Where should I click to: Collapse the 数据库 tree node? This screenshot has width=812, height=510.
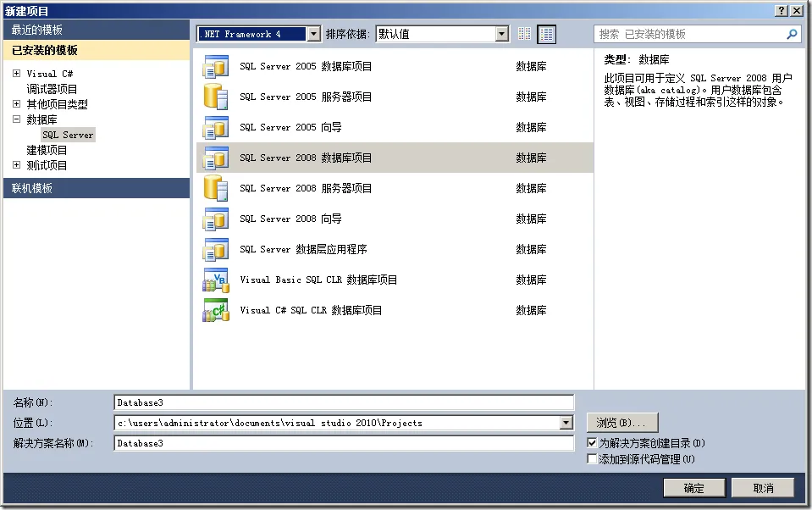coord(17,119)
